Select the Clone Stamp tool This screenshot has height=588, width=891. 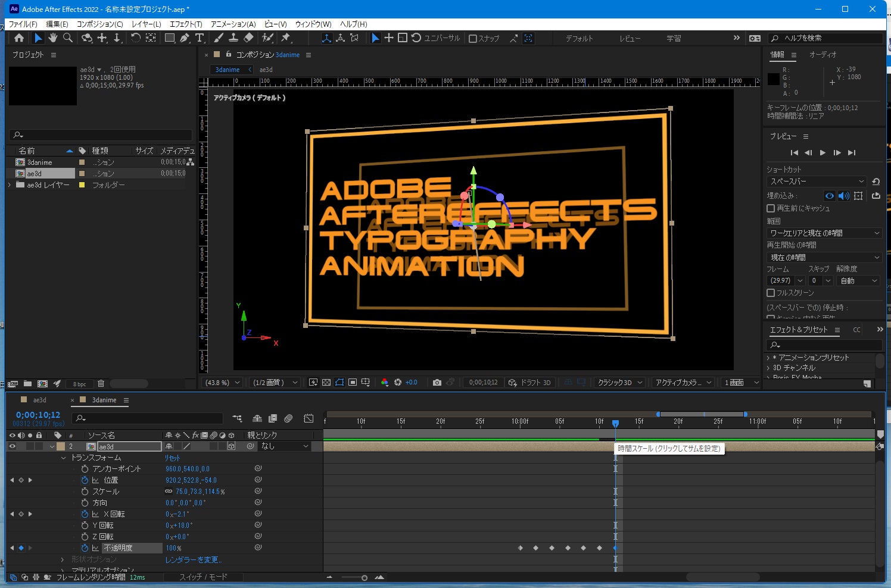[233, 37]
